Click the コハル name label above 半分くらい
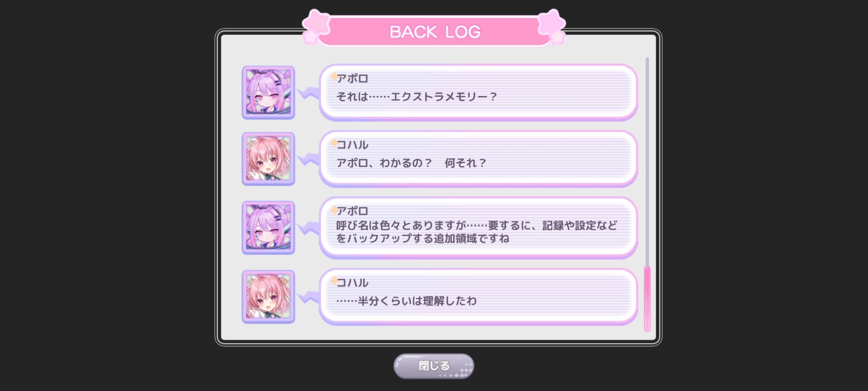868x391 pixels. [352, 283]
